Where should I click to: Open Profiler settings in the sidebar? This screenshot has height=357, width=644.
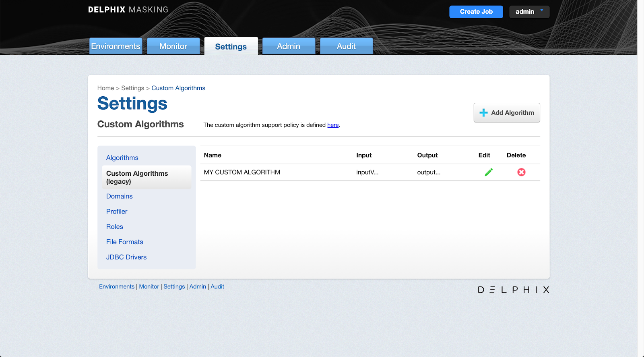coord(117,212)
